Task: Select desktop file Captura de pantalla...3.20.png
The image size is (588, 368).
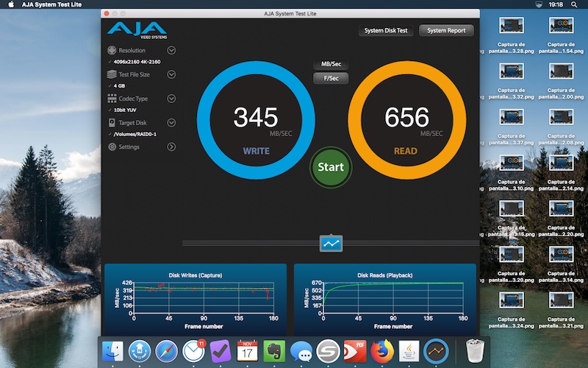Action: tap(512, 265)
